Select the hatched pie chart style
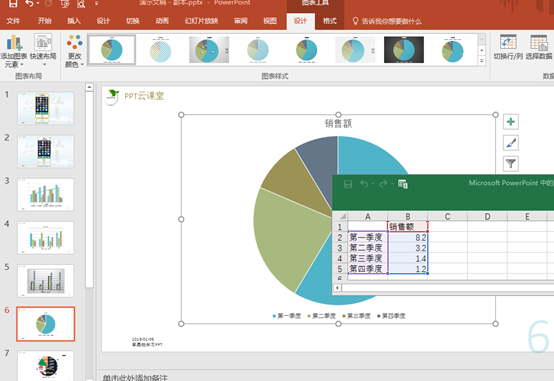The width and height of the screenshot is (554, 381). [x=160, y=50]
